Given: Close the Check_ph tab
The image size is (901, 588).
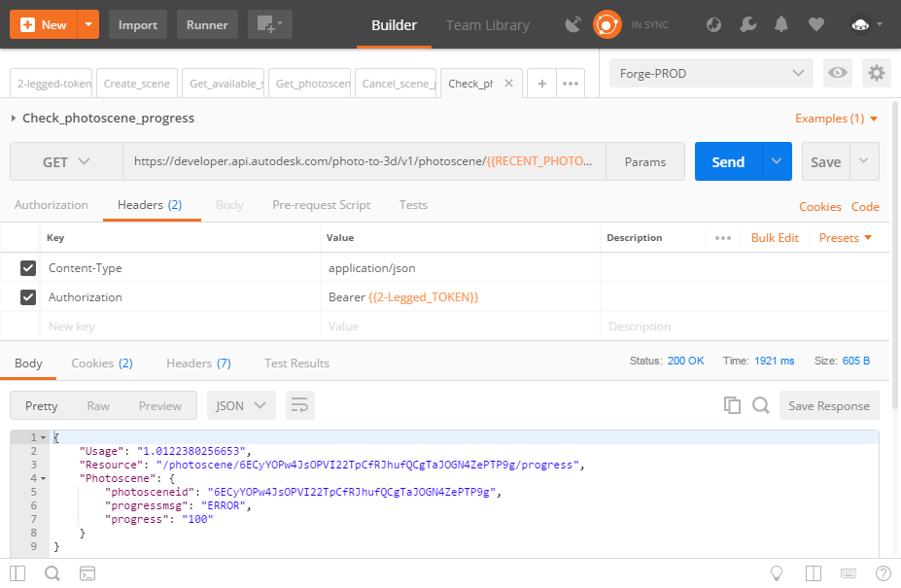Looking at the screenshot, I should pos(508,84).
